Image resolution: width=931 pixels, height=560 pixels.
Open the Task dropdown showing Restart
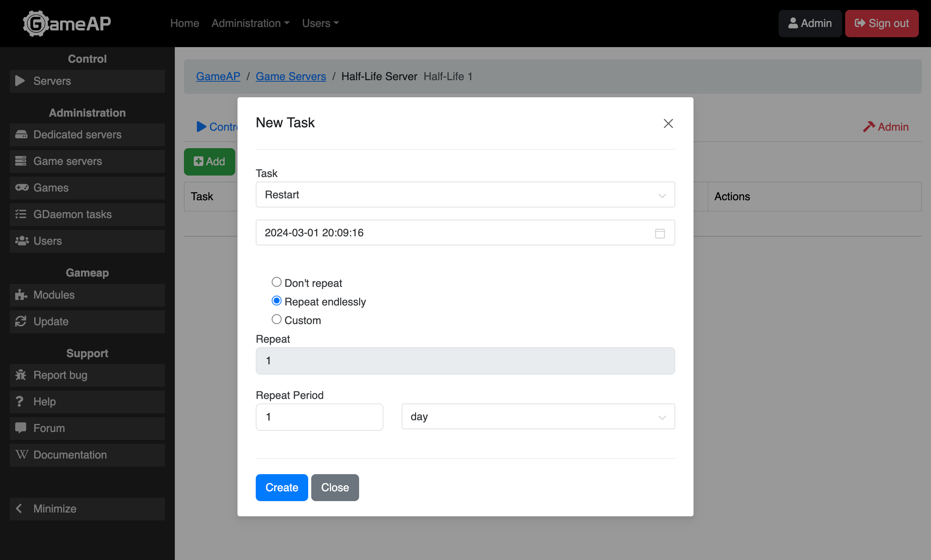[465, 195]
